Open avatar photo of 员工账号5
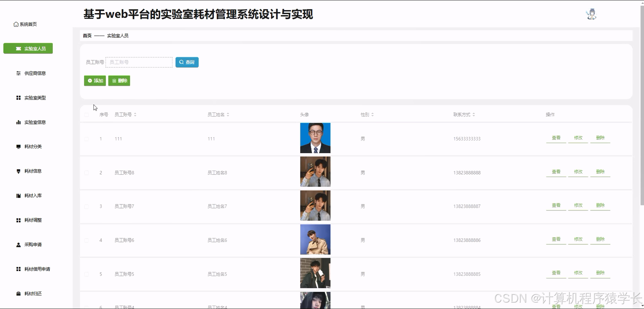 tap(315, 273)
